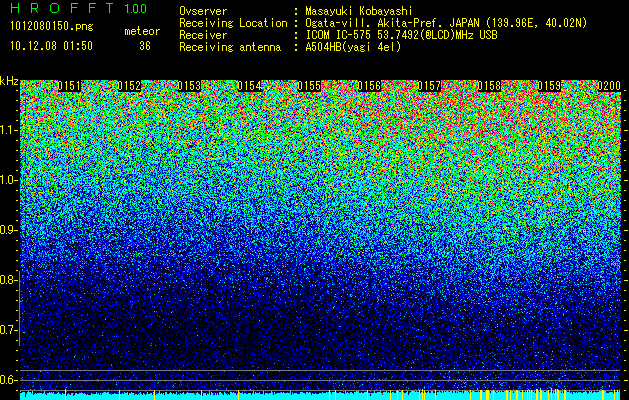Viewport: 629px width, 400px height.
Task: Click the Receiving Location label
Action: (x=233, y=23)
